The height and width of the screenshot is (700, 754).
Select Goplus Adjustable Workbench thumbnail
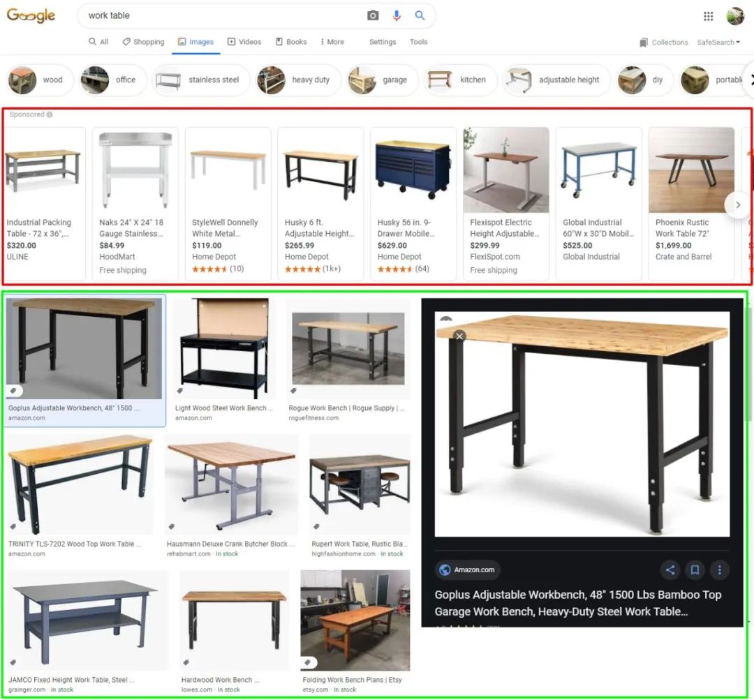coord(84,348)
